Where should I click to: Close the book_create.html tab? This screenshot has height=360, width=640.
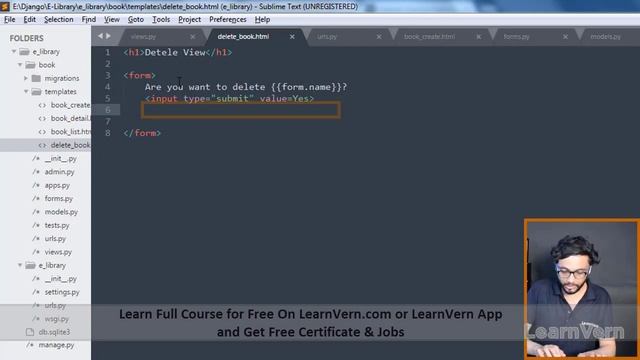coord(479,37)
